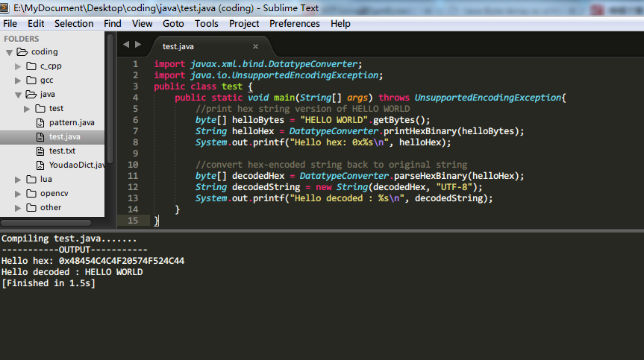Image resolution: width=644 pixels, height=360 pixels.
Task: Close the test.java tab
Action: (255, 46)
